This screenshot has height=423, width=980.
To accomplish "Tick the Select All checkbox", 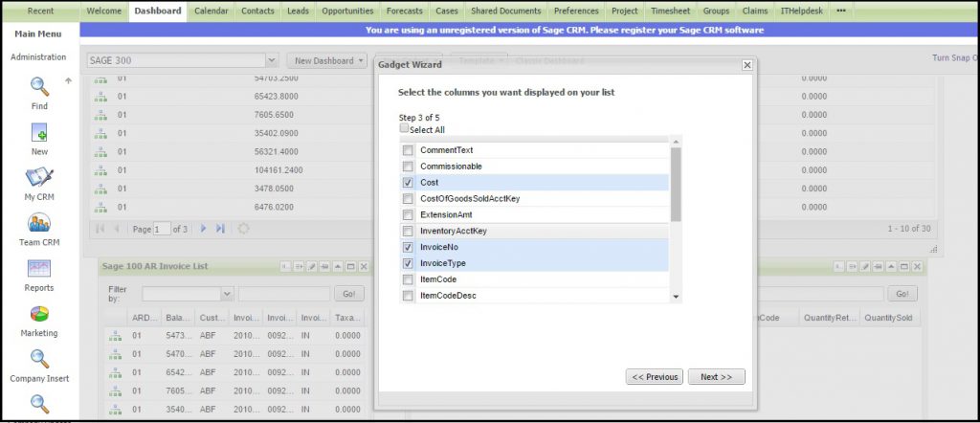I will 405,128.
